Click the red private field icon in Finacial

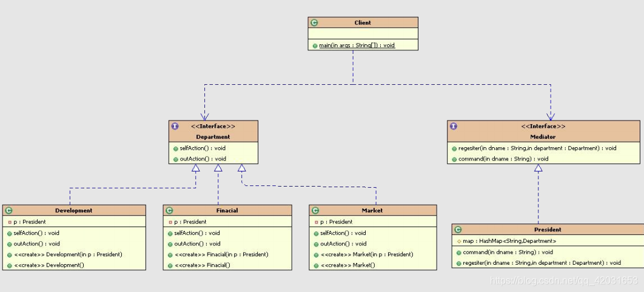[170, 222]
